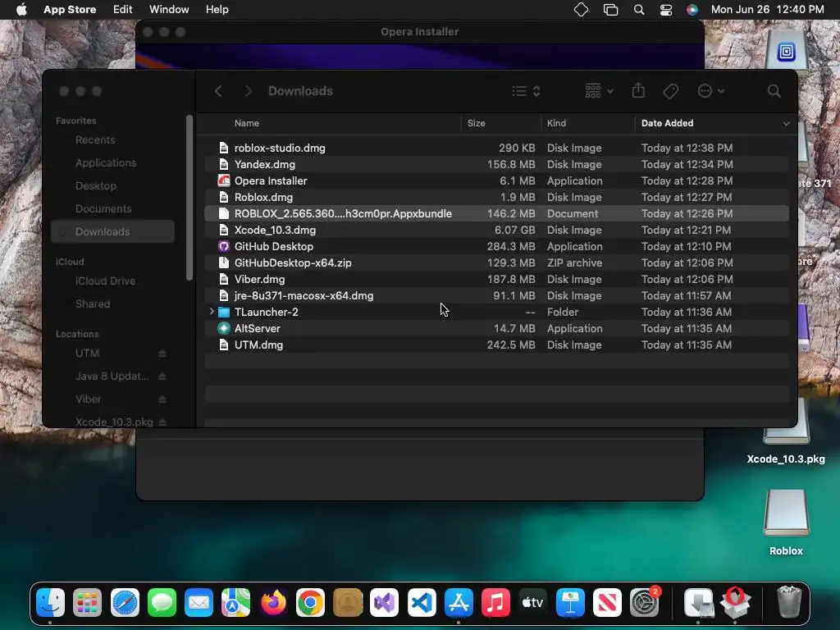The height and width of the screenshot is (630, 840).
Task: Open Google Chrome from the Dock
Action: [310, 603]
